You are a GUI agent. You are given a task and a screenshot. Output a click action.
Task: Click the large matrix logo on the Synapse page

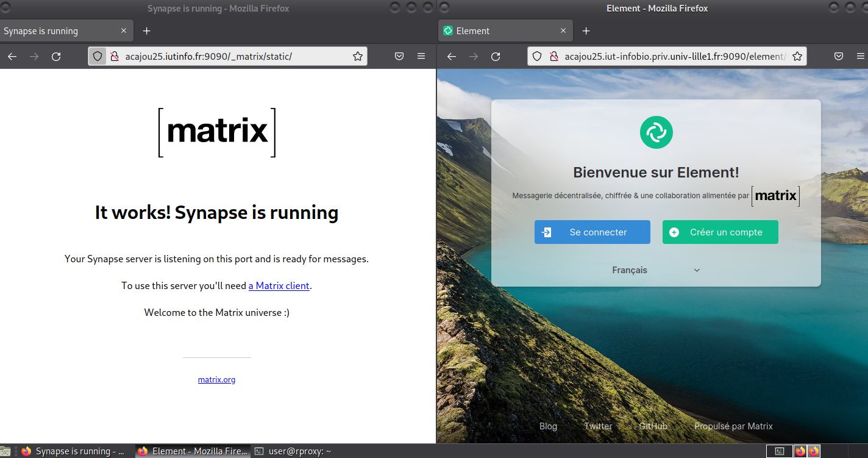tap(217, 132)
